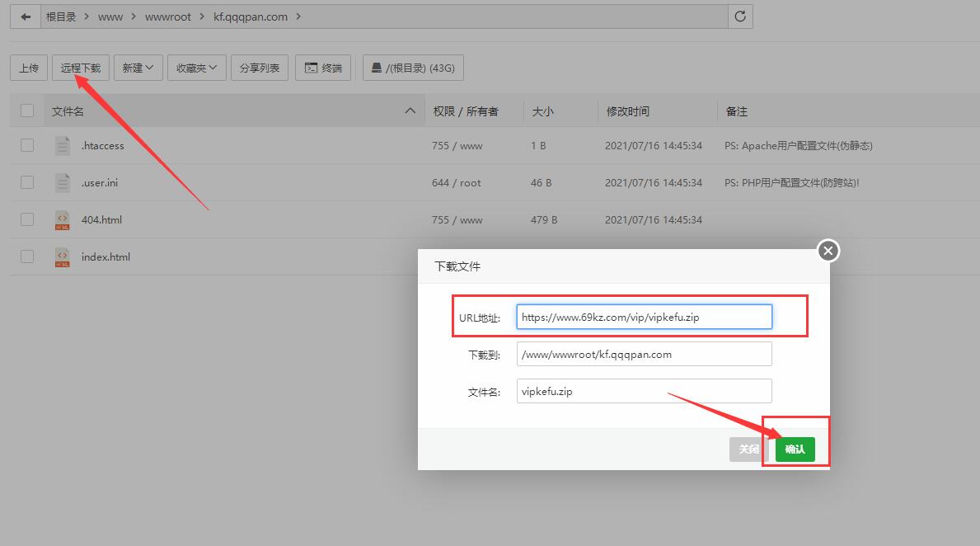Image resolution: width=980 pixels, height=546 pixels.
Task: Click the 404.html file icon
Action: coord(63,220)
